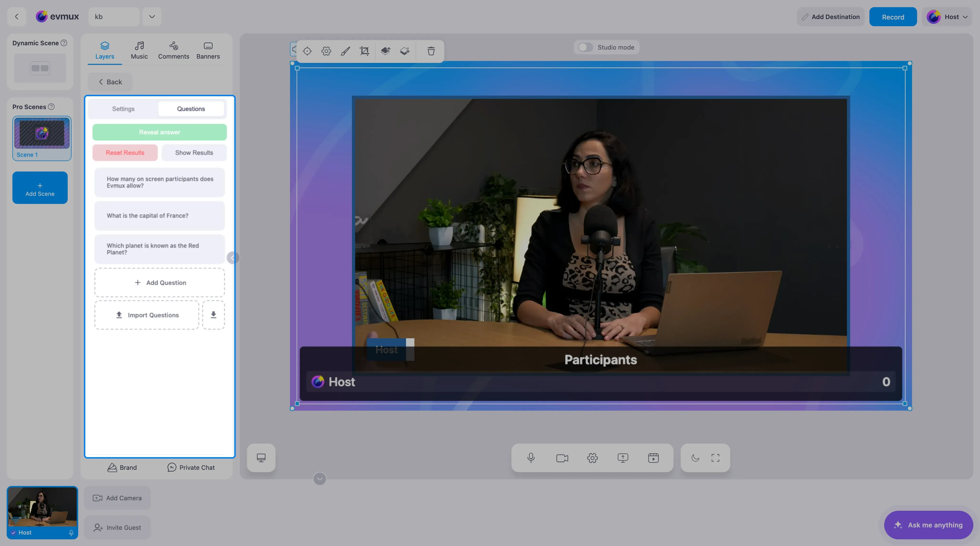
Task: Open the Music tab
Action: click(139, 51)
